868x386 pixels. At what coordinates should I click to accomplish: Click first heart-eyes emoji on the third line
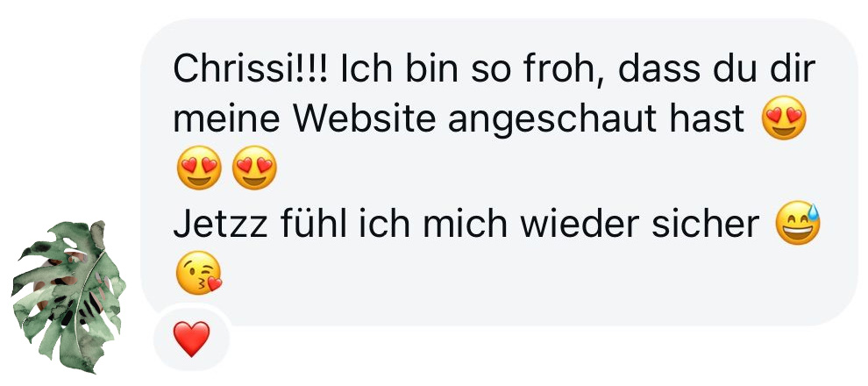point(199,168)
